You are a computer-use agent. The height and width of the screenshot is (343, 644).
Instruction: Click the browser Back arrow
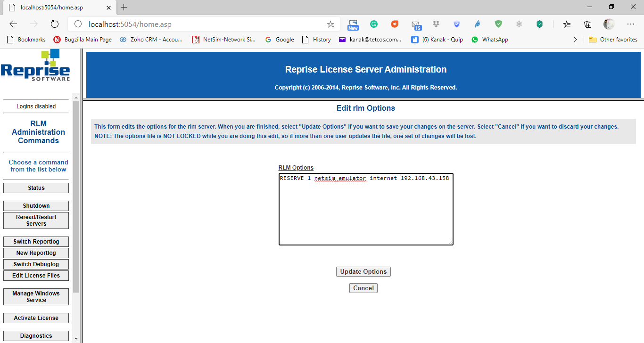coord(13,24)
